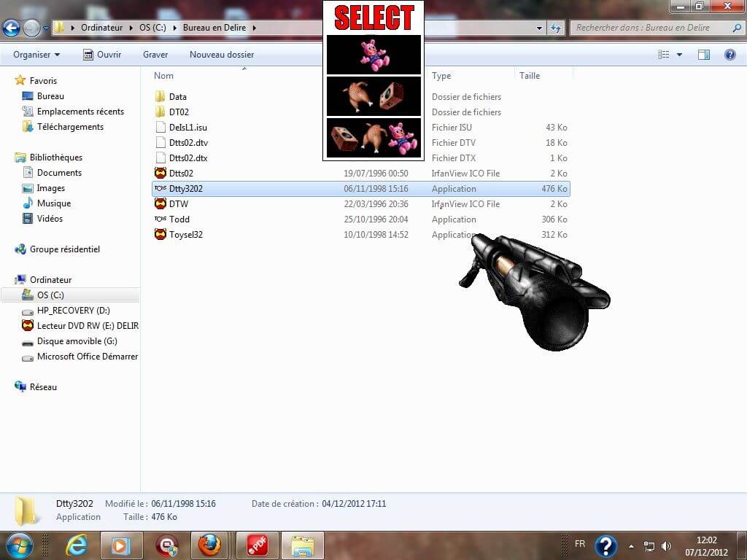Select the Todd application icon
This screenshot has height=560, width=747.
click(x=160, y=219)
